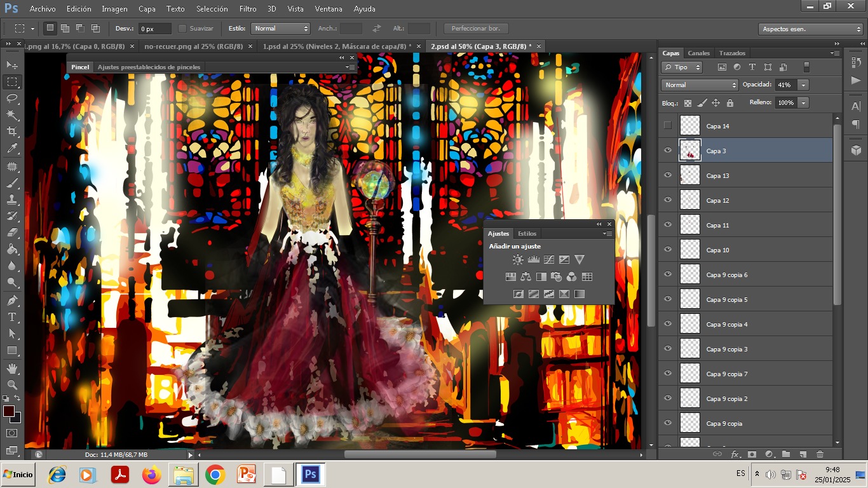Screen dimensions: 868x488
Task: Lock all with the padlock icon
Action: [729, 102]
